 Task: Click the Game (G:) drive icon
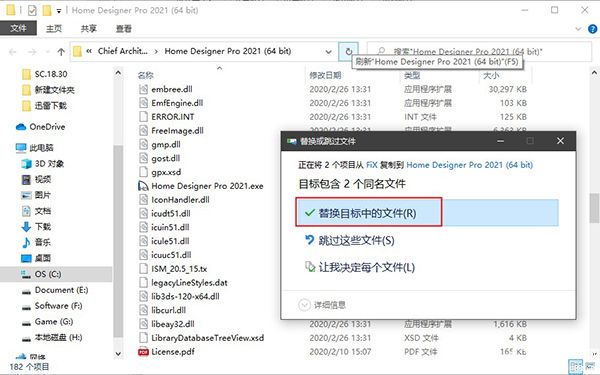coord(26,323)
